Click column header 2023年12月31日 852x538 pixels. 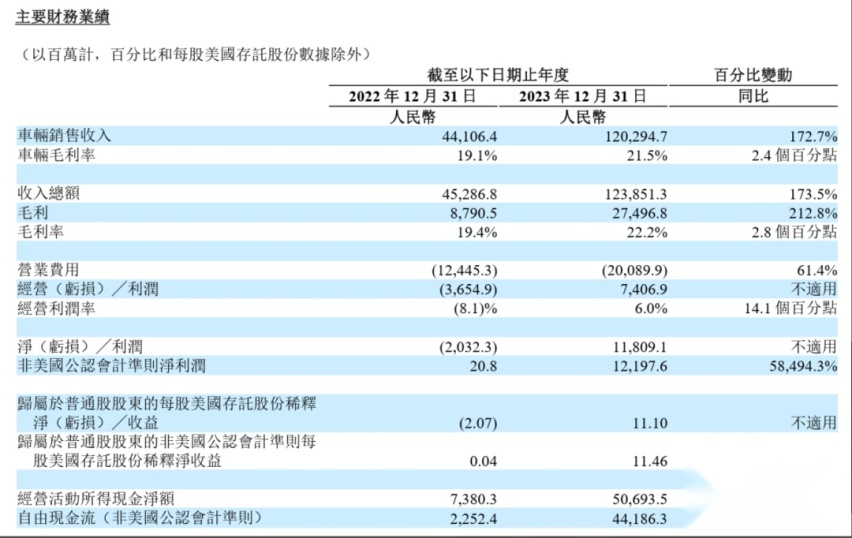[x=582, y=96]
